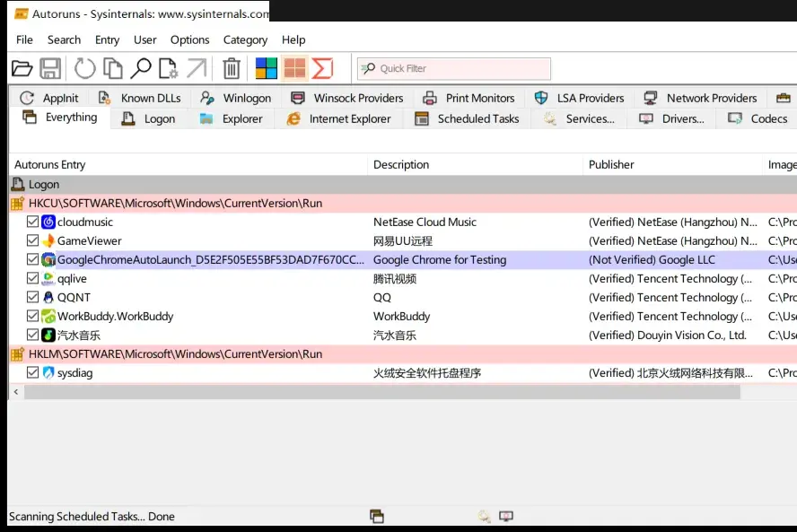This screenshot has height=532, width=797.
Task: Disable the 汽水音乐 startup checkbox
Action: point(32,335)
